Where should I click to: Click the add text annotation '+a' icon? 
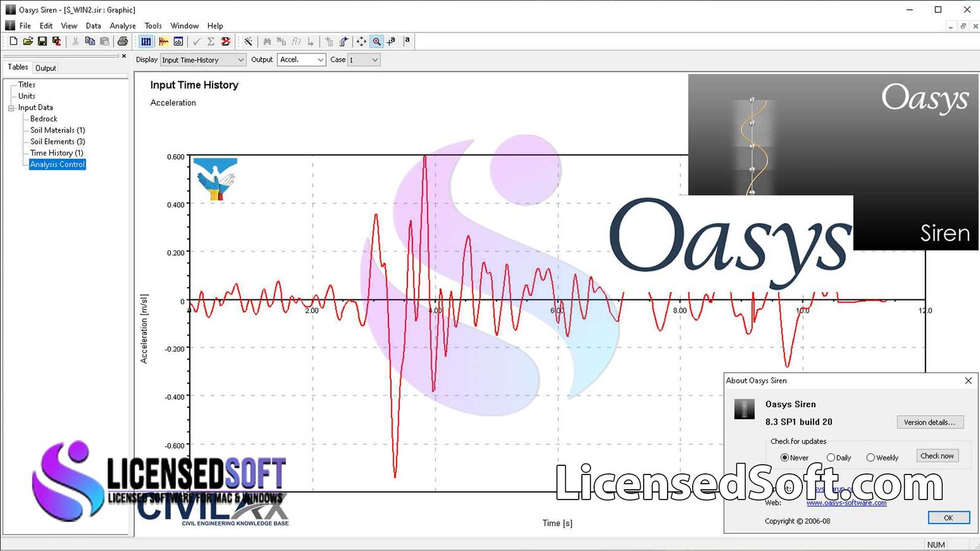(x=391, y=41)
